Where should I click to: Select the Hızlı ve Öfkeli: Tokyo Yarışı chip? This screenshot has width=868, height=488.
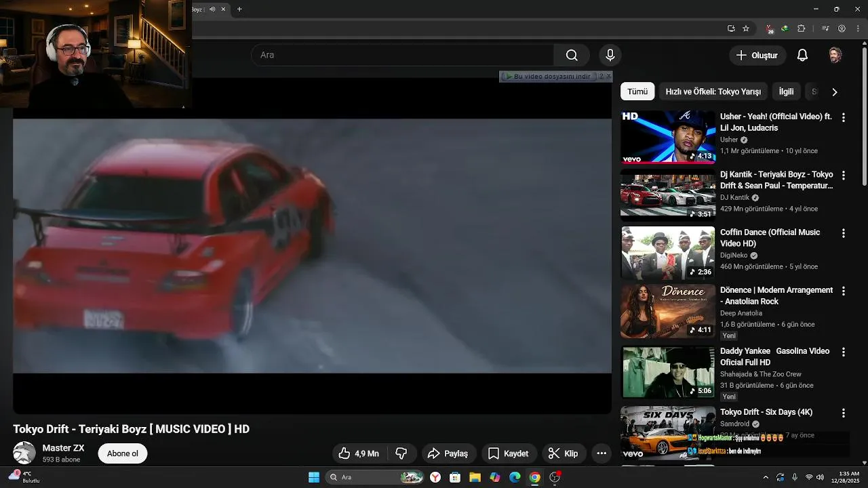713,91
